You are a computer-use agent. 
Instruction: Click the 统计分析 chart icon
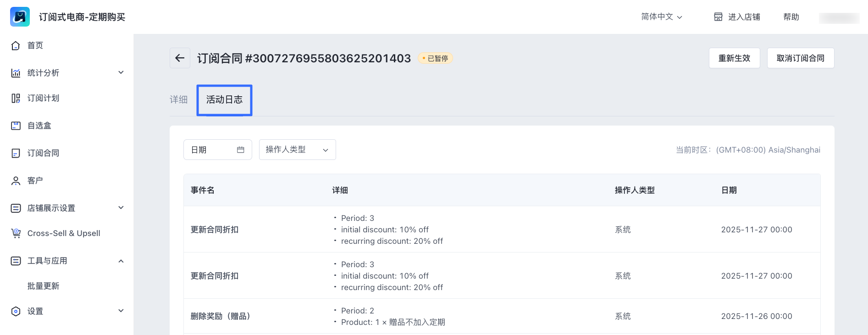[16, 73]
